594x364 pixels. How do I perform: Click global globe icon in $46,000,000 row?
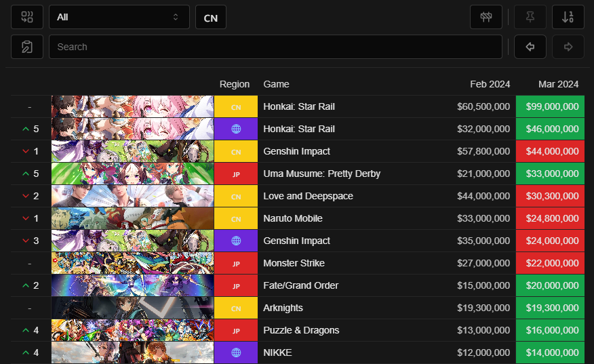[x=236, y=129]
